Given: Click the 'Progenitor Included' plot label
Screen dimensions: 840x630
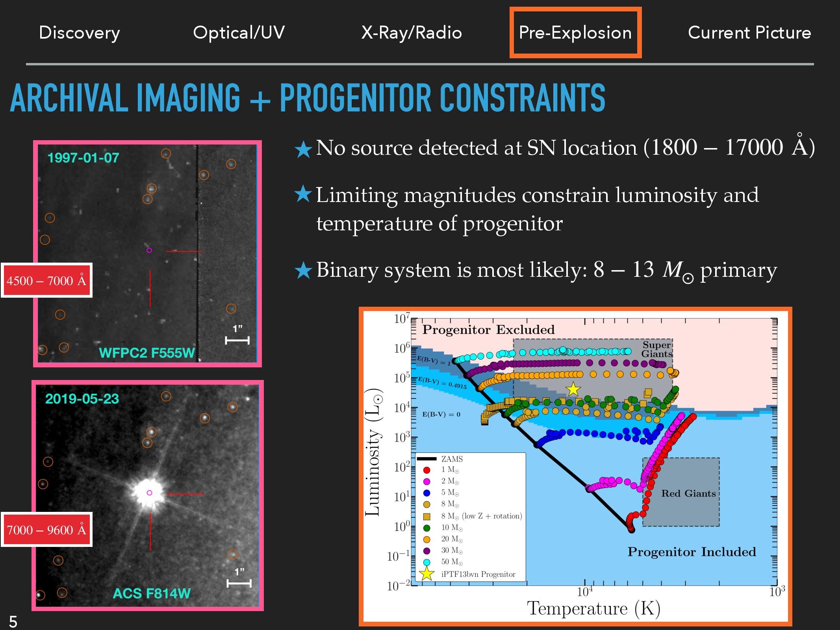Looking at the screenshot, I should coord(692,552).
